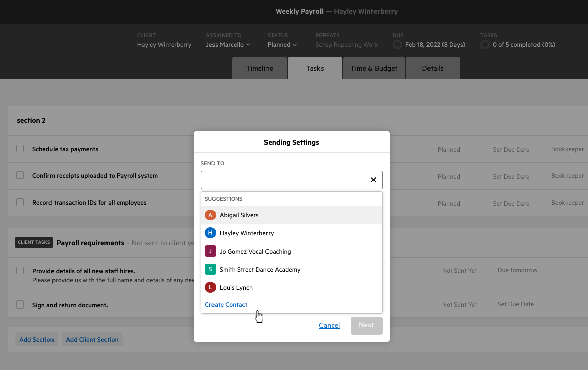This screenshot has height=370, width=588.
Task: Open the Time & Budget tab
Action: (374, 68)
